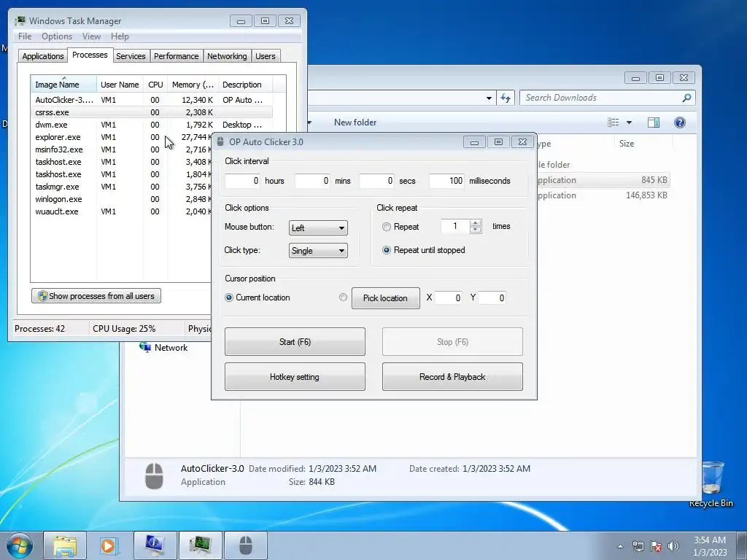Open the View menu in Task Manager
Image resolution: width=747 pixels, height=560 pixels.
pyautogui.click(x=91, y=36)
